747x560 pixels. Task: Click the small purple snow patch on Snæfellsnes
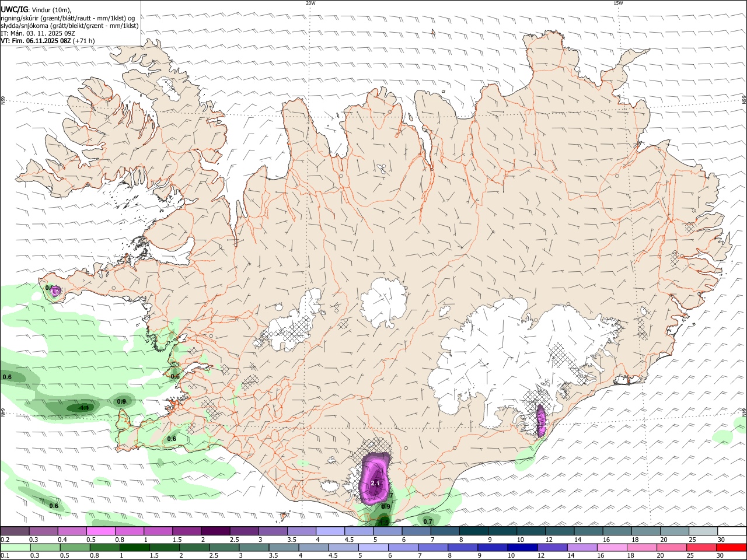(55, 290)
